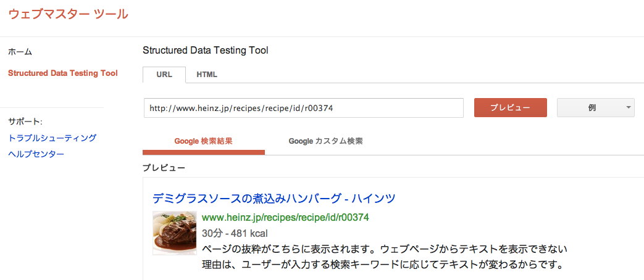Click the 30分 - 481 kcal rich snippet line

(x=235, y=234)
